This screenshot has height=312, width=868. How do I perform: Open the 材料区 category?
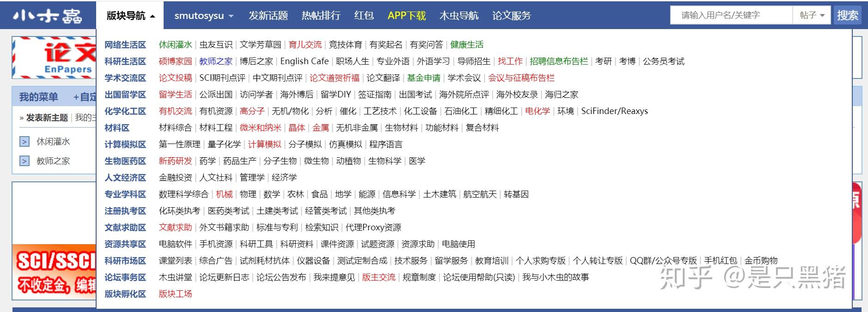tap(117, 128)
